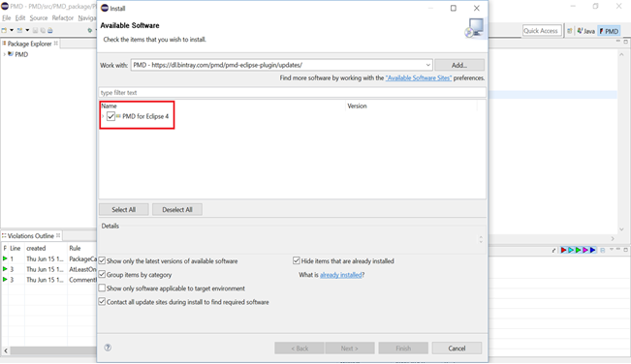This screenshot has width=631, height=364.
Task: Click the PMD project icon in Package Explorer
Action: (x=11, y=54)
